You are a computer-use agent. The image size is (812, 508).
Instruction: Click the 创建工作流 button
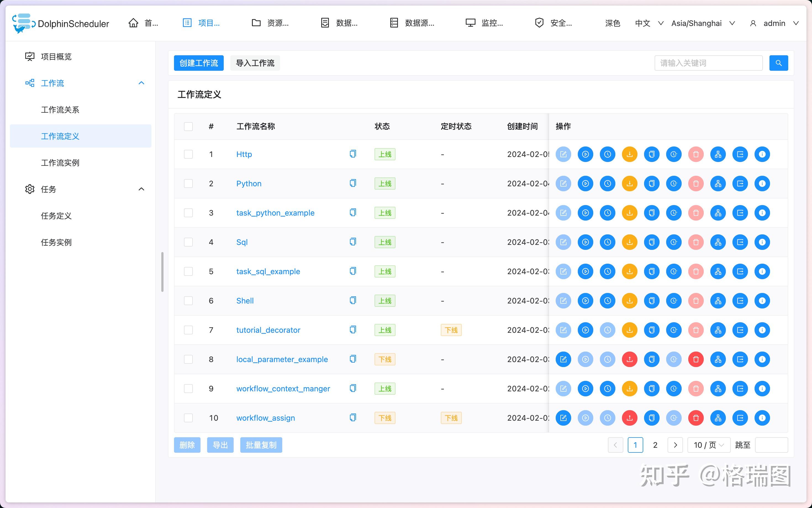199,63
